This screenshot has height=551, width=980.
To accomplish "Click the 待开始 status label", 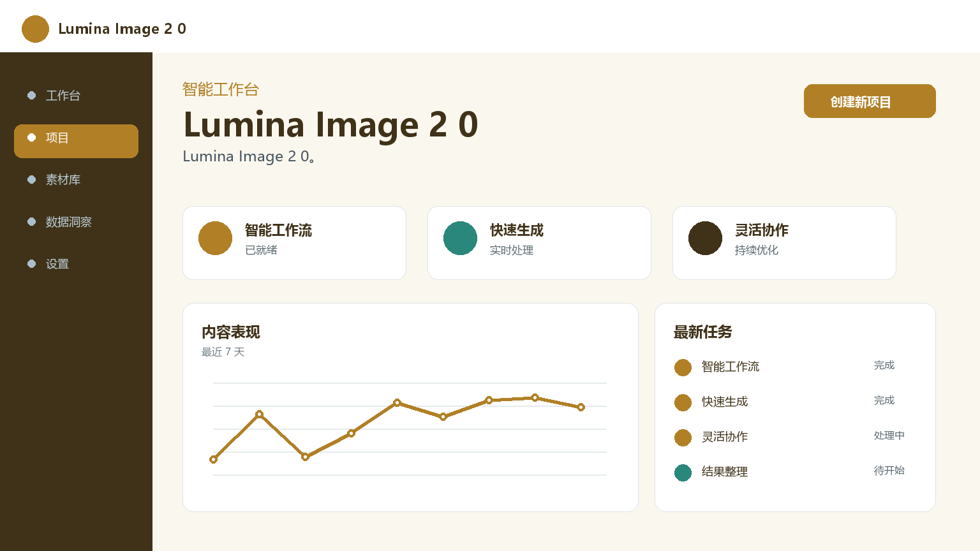I will [x=889, y=471].
